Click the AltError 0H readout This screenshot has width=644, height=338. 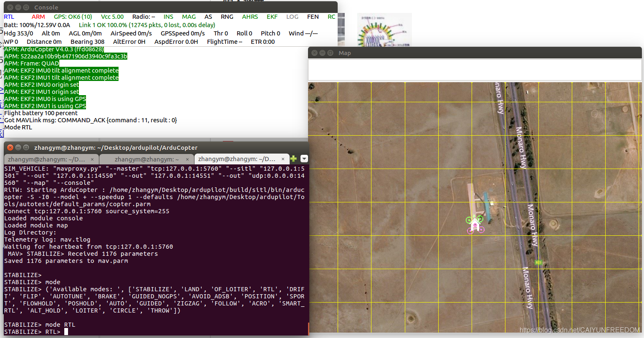(129, 42)
